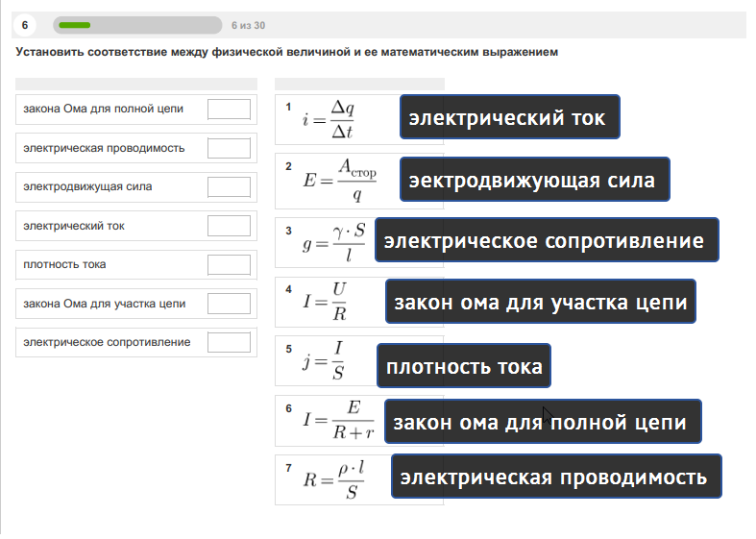
Task: Click the dark 'закон ома для участка цепи' label
Action: pyautogui.click(x=541, y=302)
